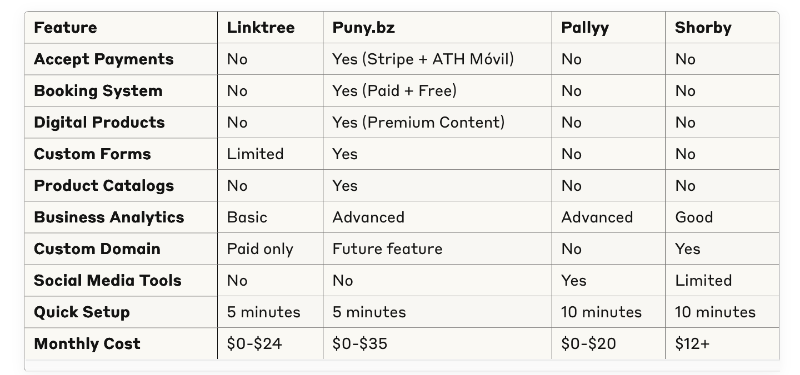The height and width of the screenshot is (375, 800).
Task: Select the Accept Payments row label
Action: 104,59
